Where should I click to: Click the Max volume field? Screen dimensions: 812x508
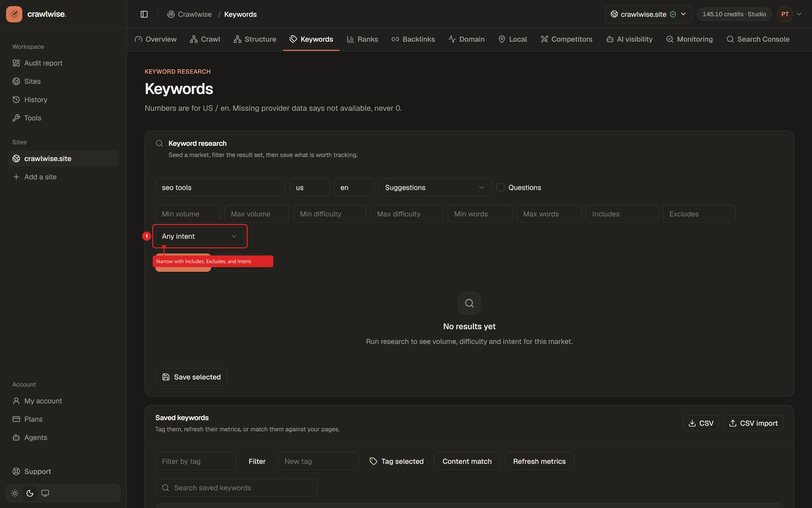(x=257, y=214)
